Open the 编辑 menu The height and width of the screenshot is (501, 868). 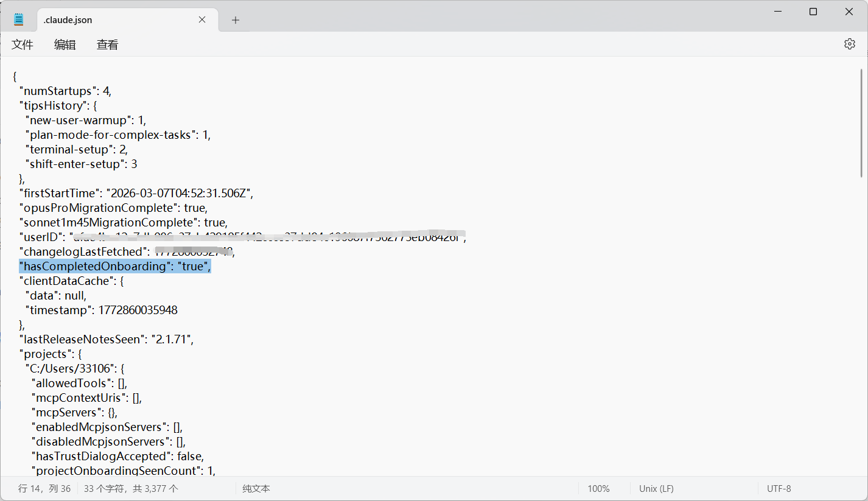65,44
